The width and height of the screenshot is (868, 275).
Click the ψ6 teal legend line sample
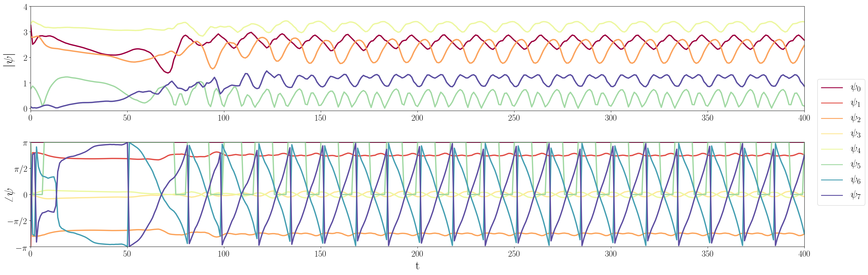(x=832, y=180)
